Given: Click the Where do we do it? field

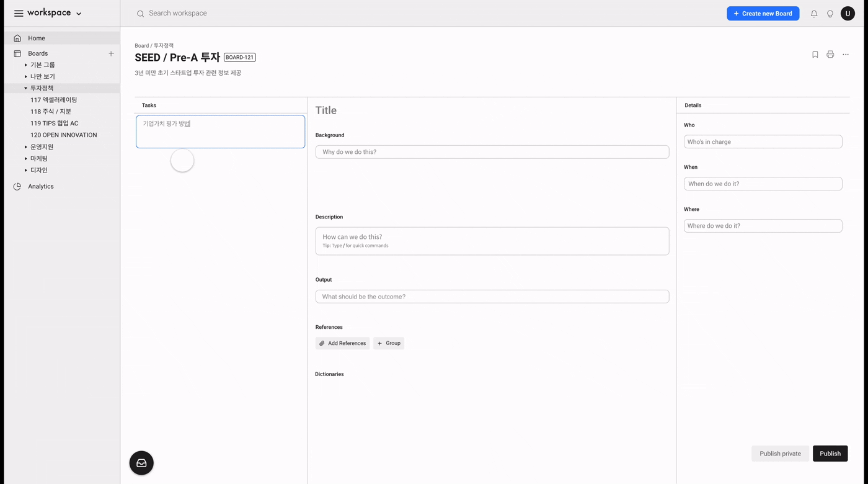Looking at the screenshot, I should (x=763, y=226).
